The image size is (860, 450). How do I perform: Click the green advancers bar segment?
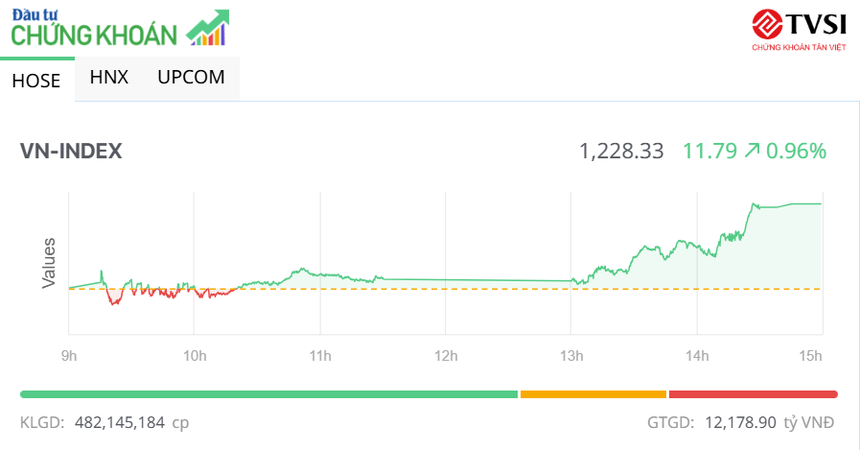268,394
